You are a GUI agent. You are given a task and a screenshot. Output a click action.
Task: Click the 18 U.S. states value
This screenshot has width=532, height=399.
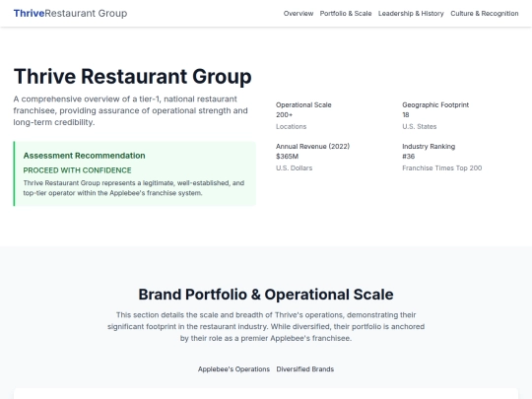pyautogui.click(x=406, y=115)
